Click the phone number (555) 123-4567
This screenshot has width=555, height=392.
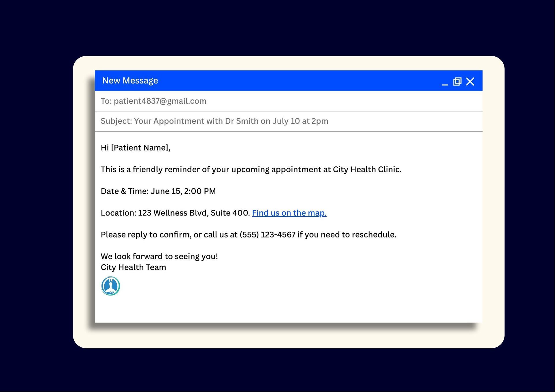pos(267,235)
